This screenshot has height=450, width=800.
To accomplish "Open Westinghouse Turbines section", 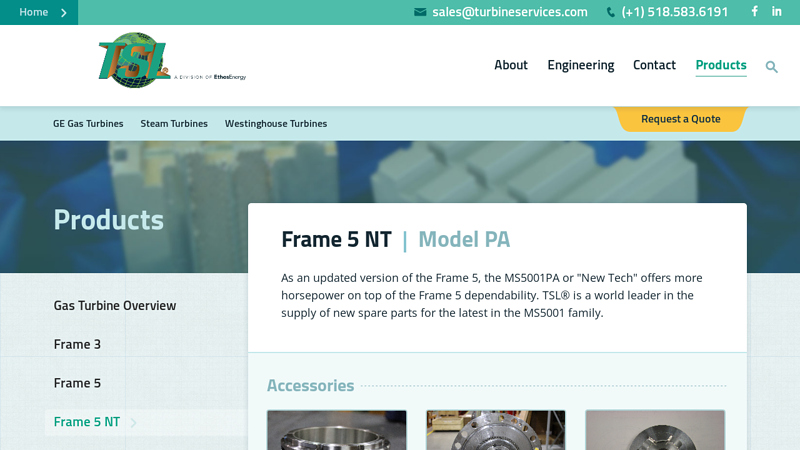I will (x=276, y=123).
